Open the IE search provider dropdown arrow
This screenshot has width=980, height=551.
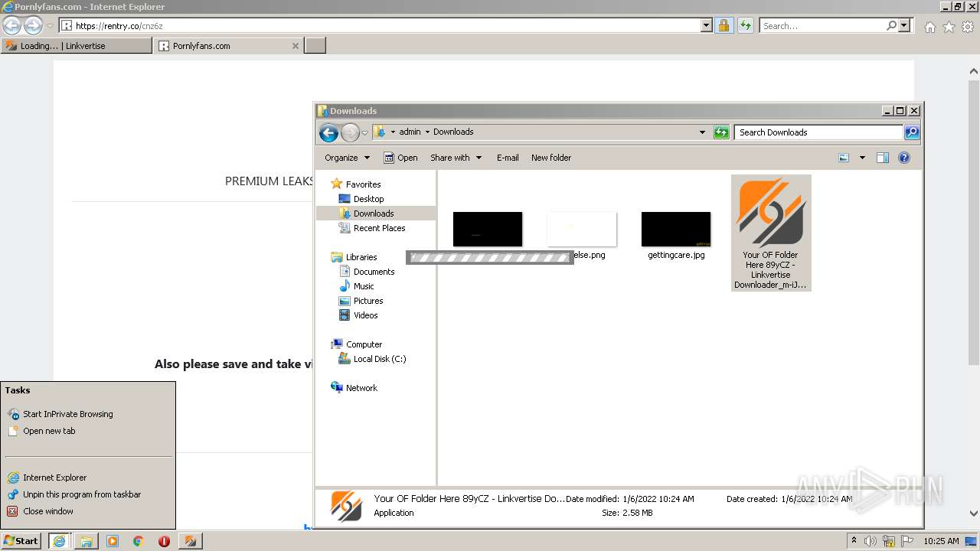tap(905, 26)
